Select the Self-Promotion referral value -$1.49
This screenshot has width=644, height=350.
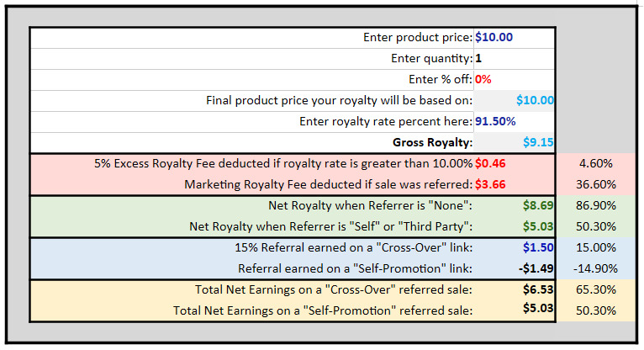(x=514, y=268)
